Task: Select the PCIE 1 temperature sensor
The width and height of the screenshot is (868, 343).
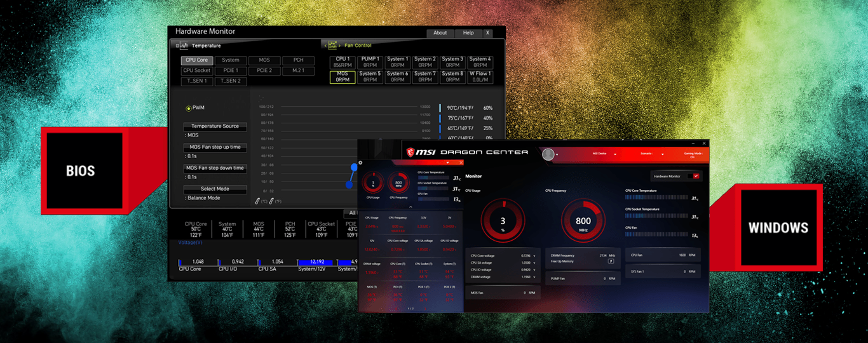Action: click(231, 71)
